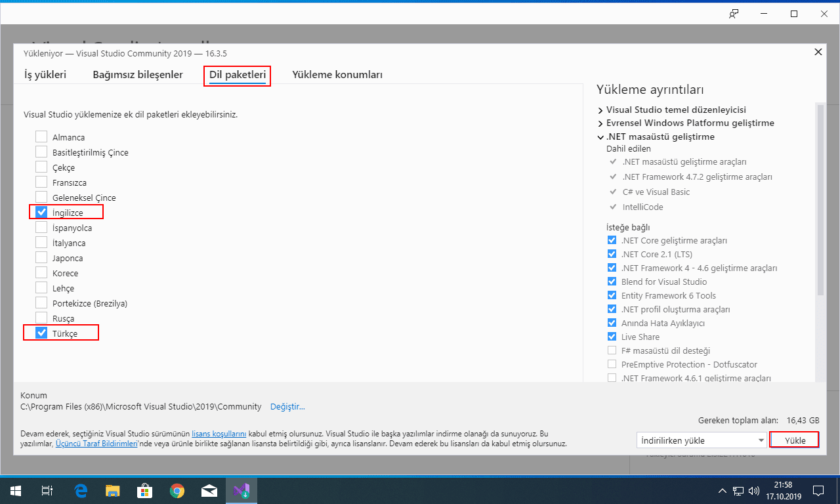Check the Fransızca language pack
Screen dimensions: 840x504
(41, 182)
